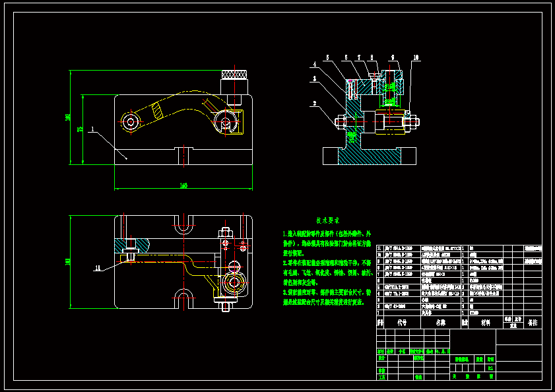555x392 pixels.
Task: Click the green technical requirements heading
Action: (x=327, y=220)
